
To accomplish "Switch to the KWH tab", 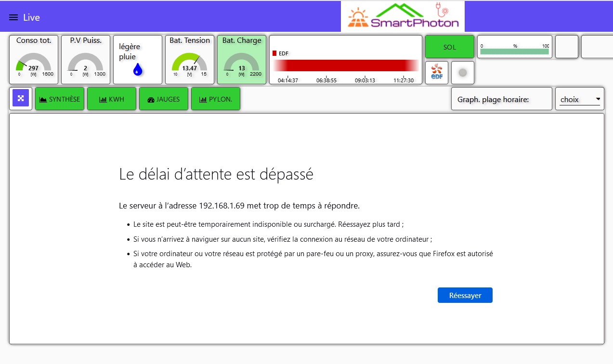I will [x=112, y=99].
